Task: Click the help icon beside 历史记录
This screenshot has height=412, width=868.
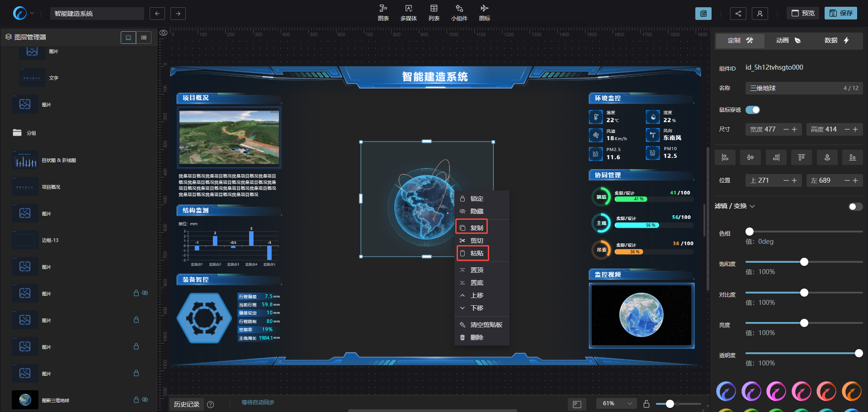Action: (210, 404)
